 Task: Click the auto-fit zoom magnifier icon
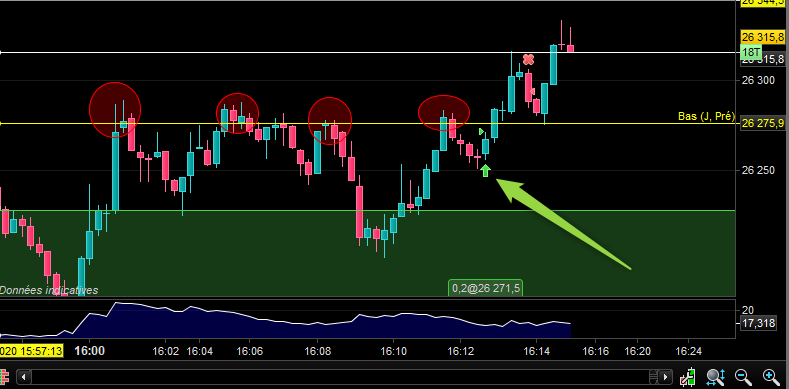(x=715, y=376)
